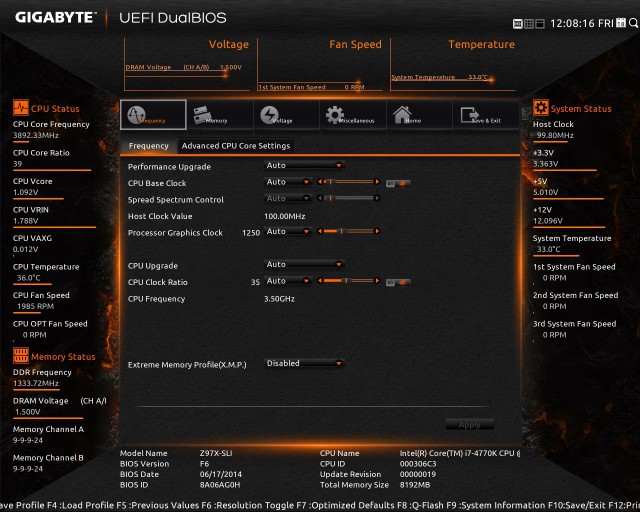Click the Voltage header in top monitor

[x=229, y=44]
